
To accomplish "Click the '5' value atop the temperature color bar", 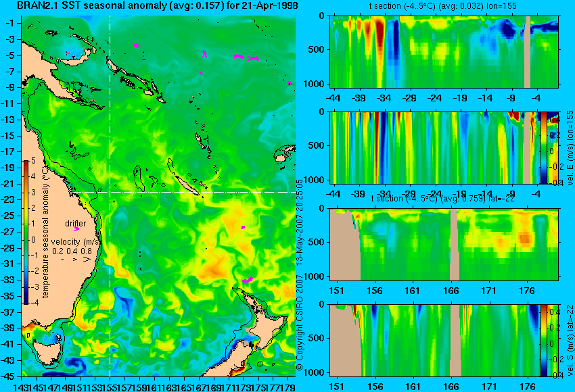I will (x=33, y=160).
